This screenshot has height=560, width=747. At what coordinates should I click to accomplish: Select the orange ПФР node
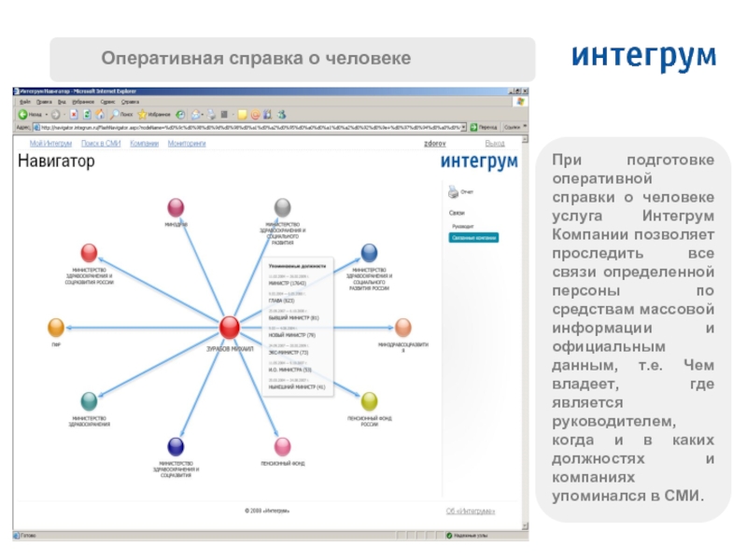coord(56,328)
